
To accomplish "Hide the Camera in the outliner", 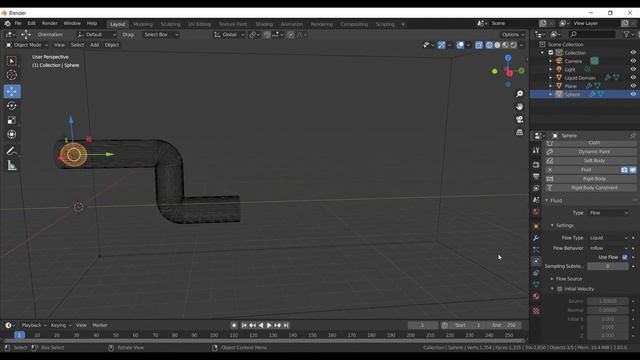I will click(633, 61).
